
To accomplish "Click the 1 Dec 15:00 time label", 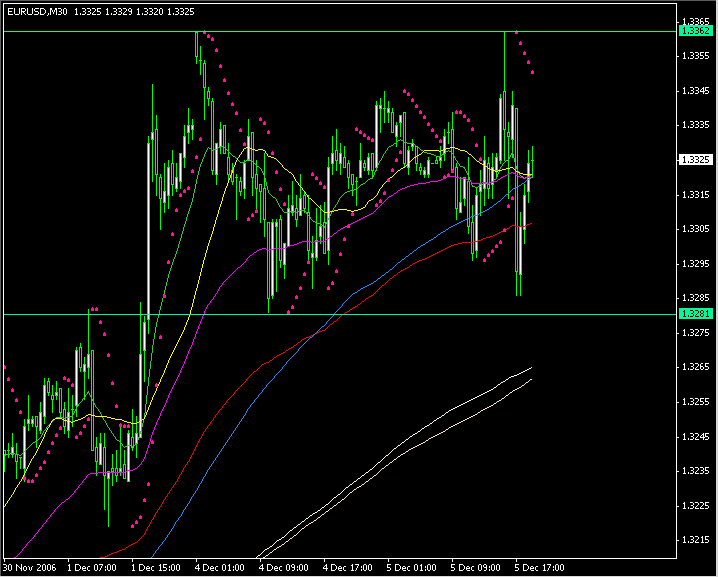I will pyautogui.click(x=156, y=568).
